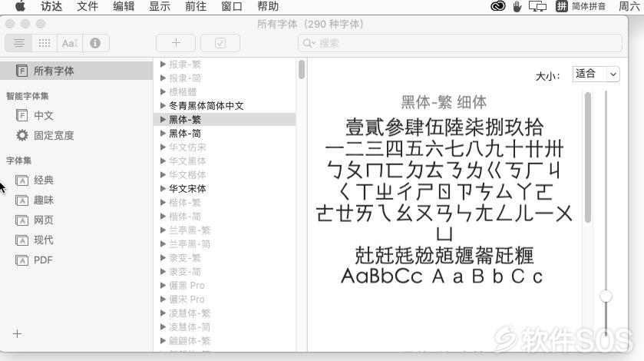Screen dimensions: 644x361
Task: Add a new collection with sidebar plus
Action: point(17,334)
